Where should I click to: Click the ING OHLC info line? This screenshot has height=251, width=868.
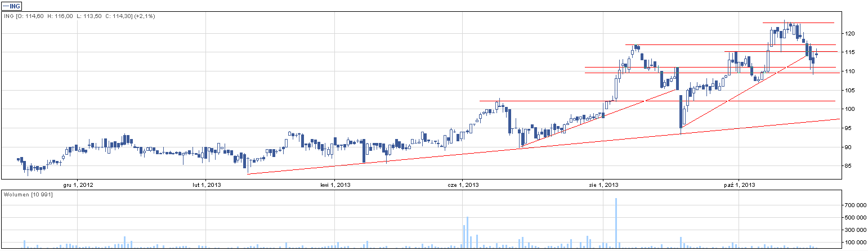[79, 16]
